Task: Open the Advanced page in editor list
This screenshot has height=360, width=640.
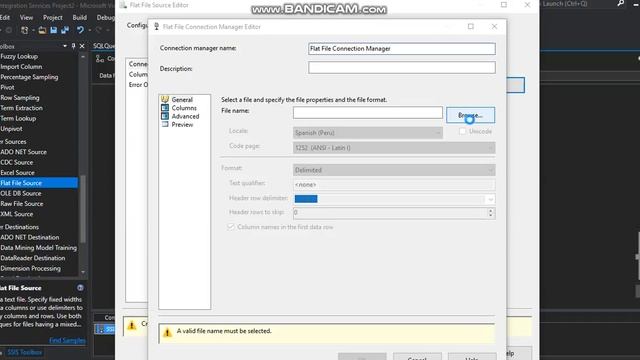Action: (185, 116)
